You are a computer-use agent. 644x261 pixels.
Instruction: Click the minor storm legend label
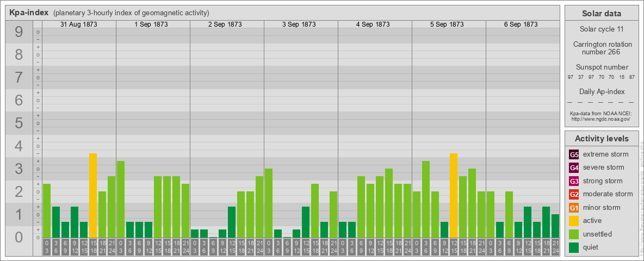tap(602, 208)
